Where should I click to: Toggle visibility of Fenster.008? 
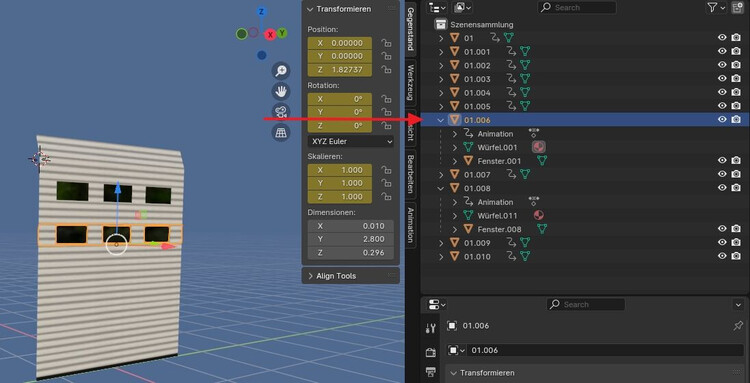[722, 229]
